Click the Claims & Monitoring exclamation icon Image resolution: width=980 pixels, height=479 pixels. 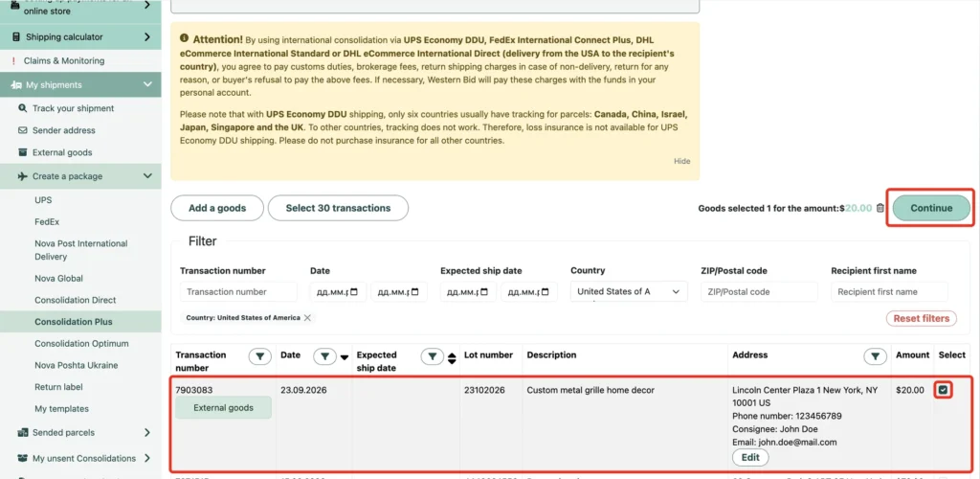(x=13, y=61)
